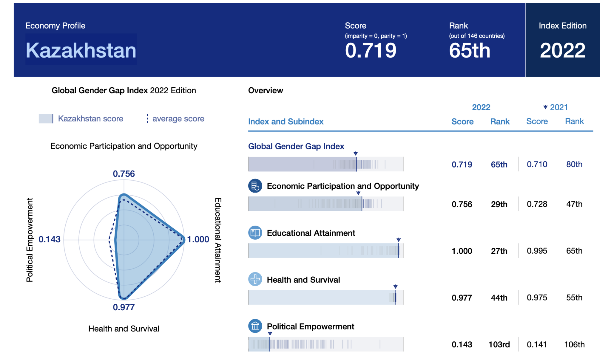611x364 pixels.
Task: Click the triangle marker beside 2021
Action: [x=545, y=107]
